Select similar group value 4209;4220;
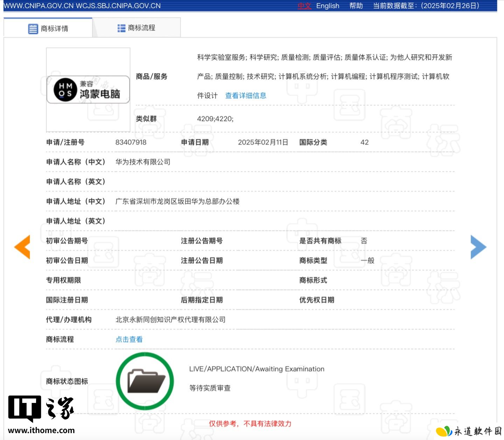Viewport: 504px width, 440px height. click(x=215, y=119)
